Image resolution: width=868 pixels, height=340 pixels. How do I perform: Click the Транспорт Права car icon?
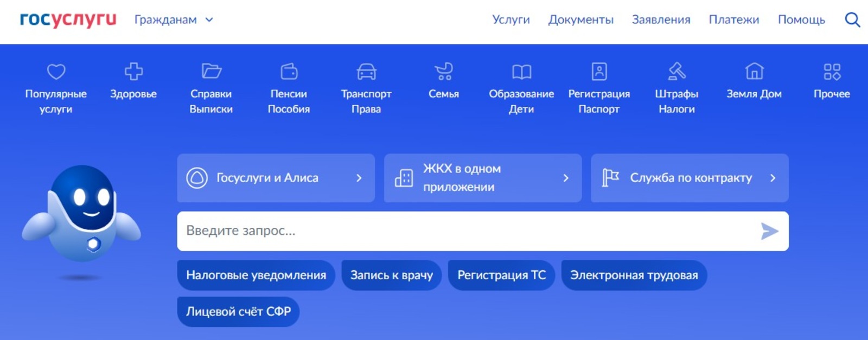pos(366,72)
